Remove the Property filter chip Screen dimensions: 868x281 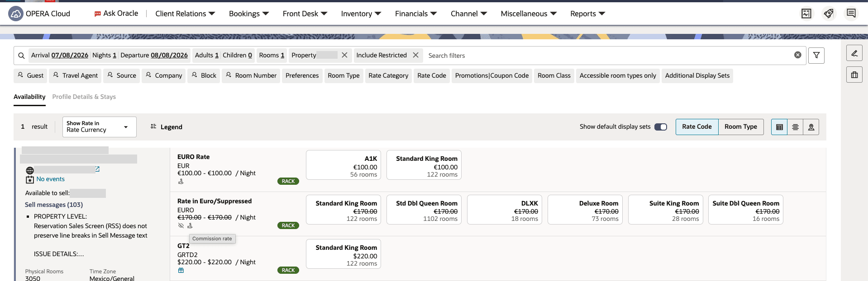point(344,55)
